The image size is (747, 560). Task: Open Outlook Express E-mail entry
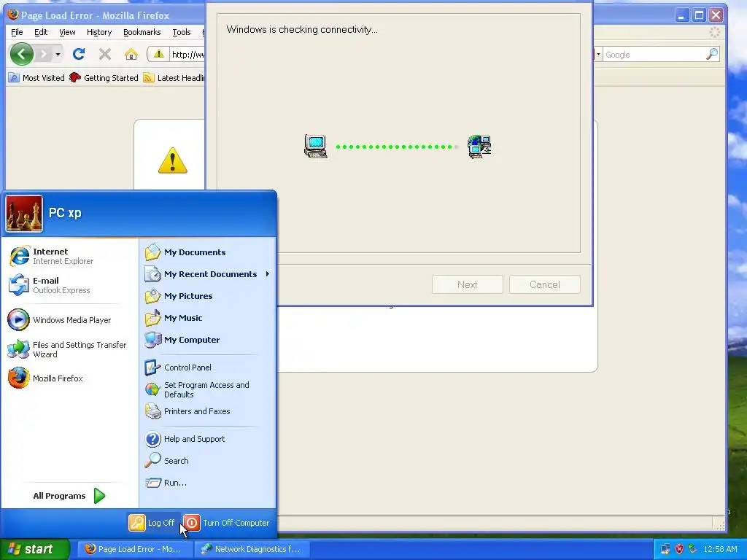69,285
